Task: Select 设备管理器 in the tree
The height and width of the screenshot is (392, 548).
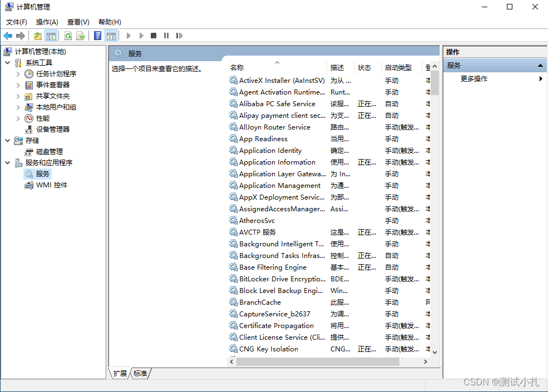Action: point(53,129)
